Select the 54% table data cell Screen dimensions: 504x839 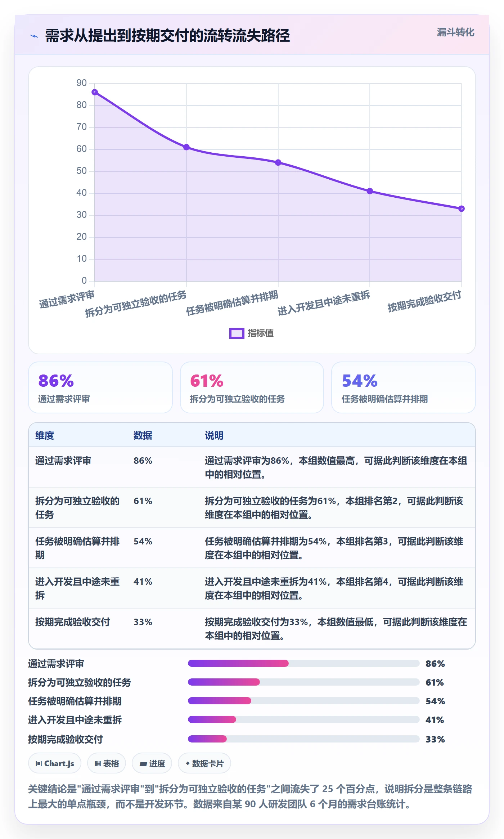(143, 541)
